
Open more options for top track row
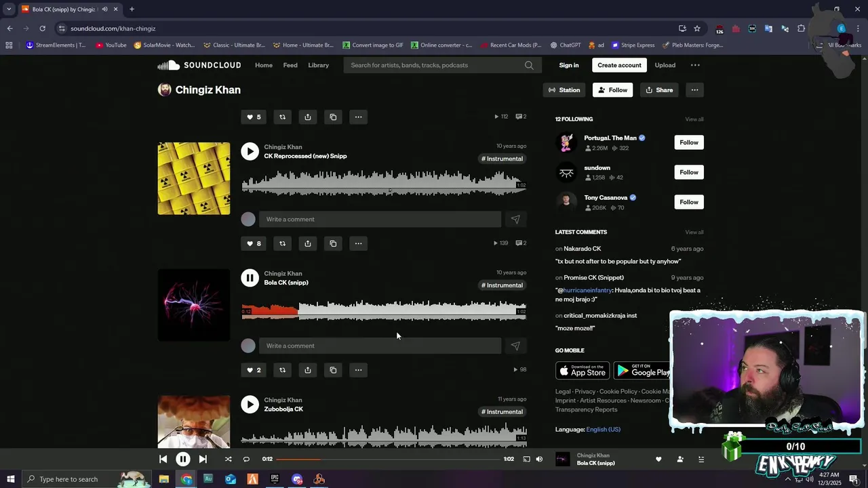(x=358, y=117)
